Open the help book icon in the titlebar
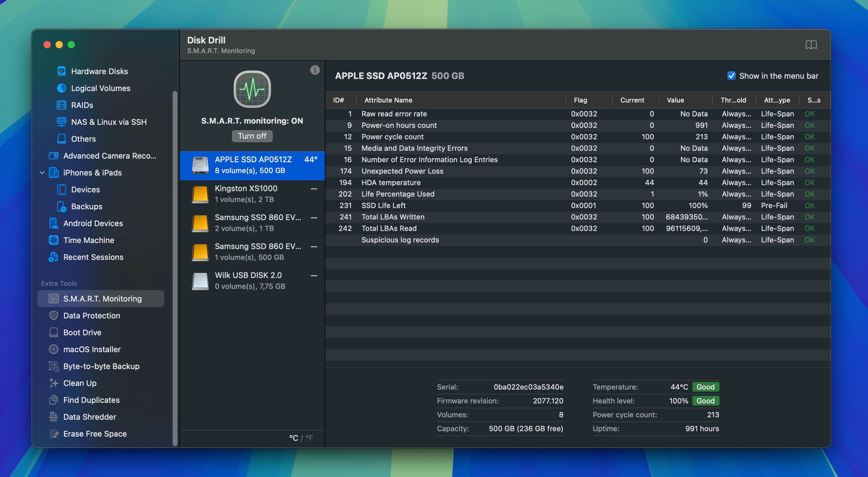The height and width of the screenshot is (477, 868). pyautogui.click(x=812, y=44)
